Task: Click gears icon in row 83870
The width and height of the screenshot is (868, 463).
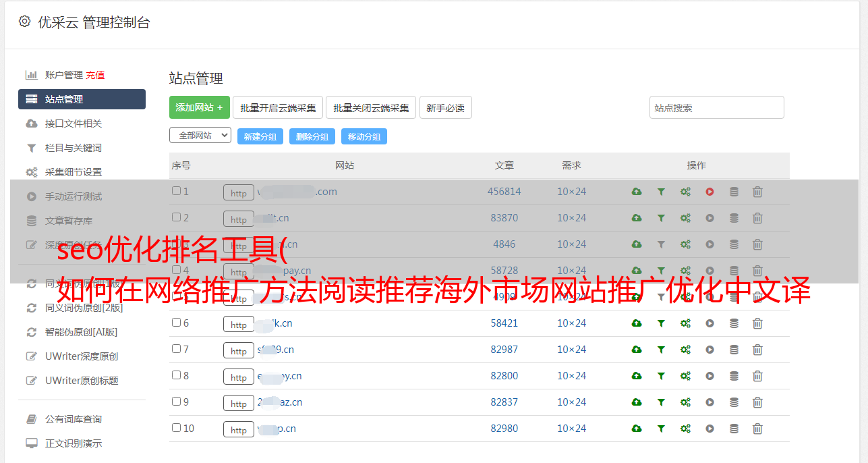Action: point(685,218)
